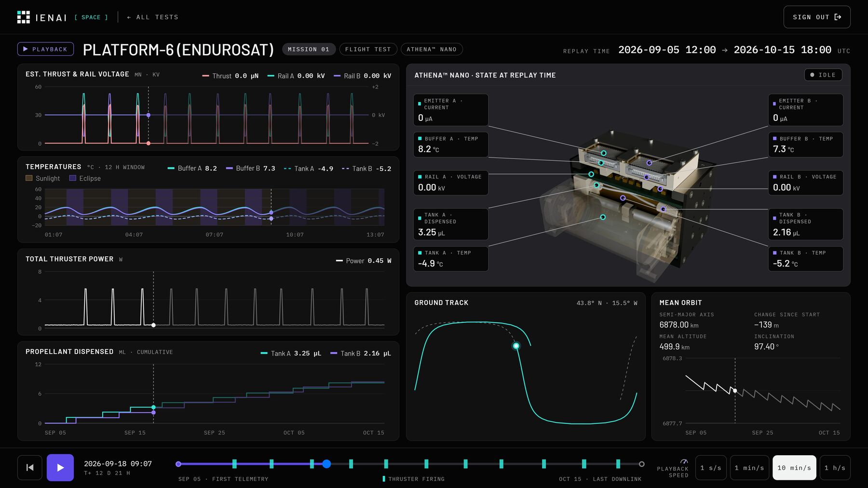Click the current timestamp 2026-09-18 09:07
Screen dimensions: 868x488
[118, 463]
